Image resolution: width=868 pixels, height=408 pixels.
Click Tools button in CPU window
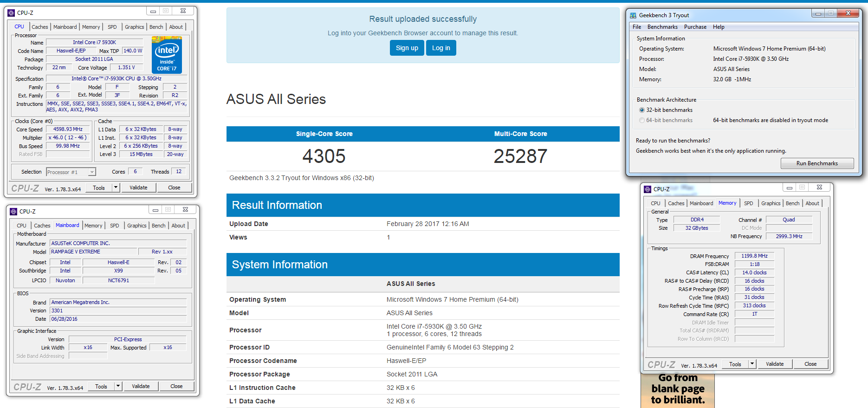coord(99,188)
